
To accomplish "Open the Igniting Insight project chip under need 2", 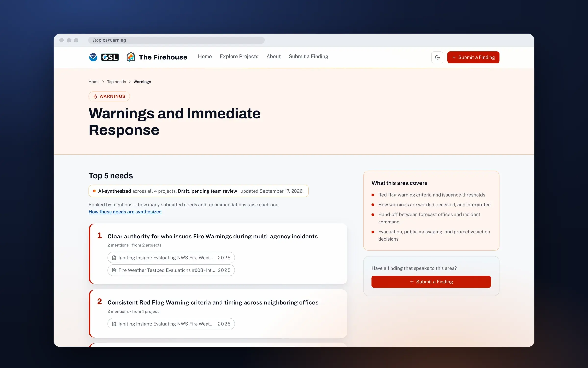I will tap(171, 324).
